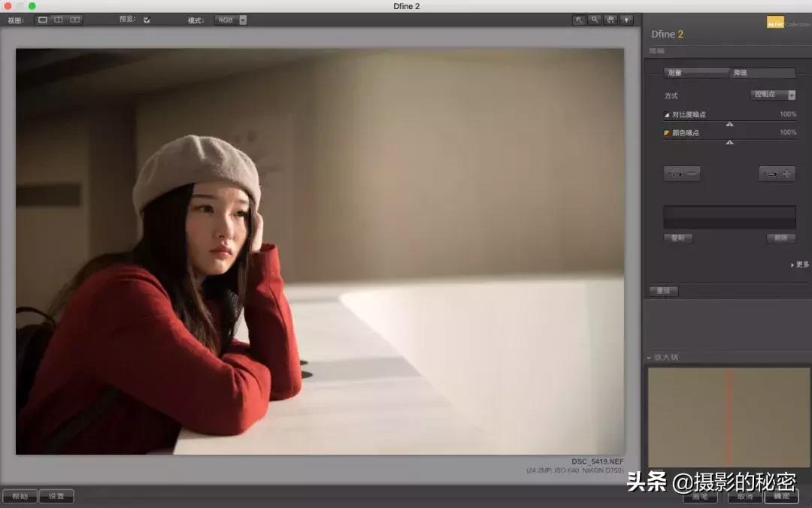Select the zoom magnifier tool
This screenshot has height=508, width=812.
(595, 20)
